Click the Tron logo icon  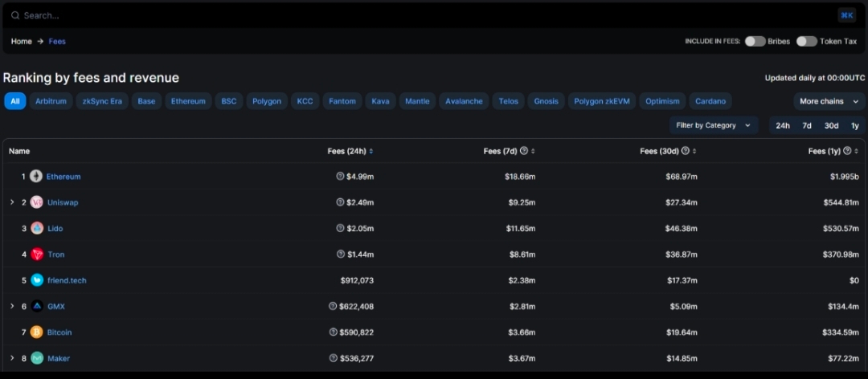coord(37,255)
